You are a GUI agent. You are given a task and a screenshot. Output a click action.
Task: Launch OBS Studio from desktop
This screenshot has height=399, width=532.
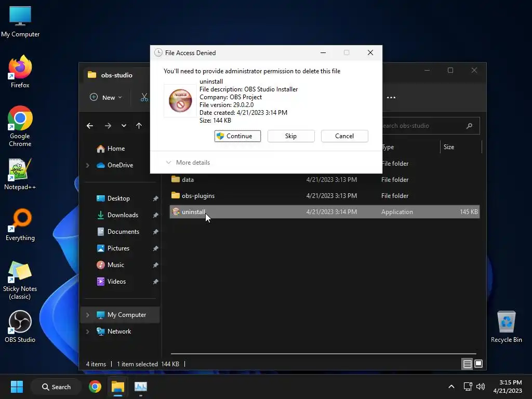pos(20,326)
